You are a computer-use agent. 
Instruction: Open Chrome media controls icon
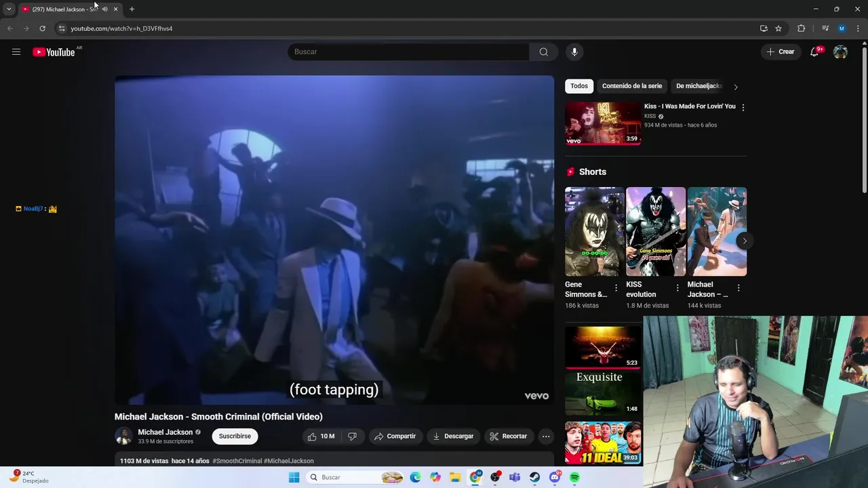click(x=825, y=28)
